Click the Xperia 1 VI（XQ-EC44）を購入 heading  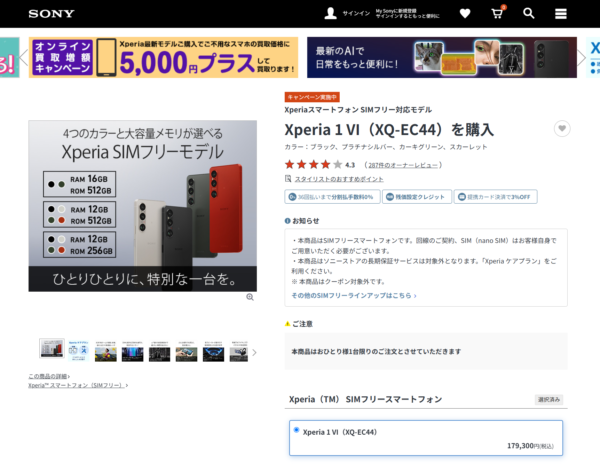click(389, 130)
